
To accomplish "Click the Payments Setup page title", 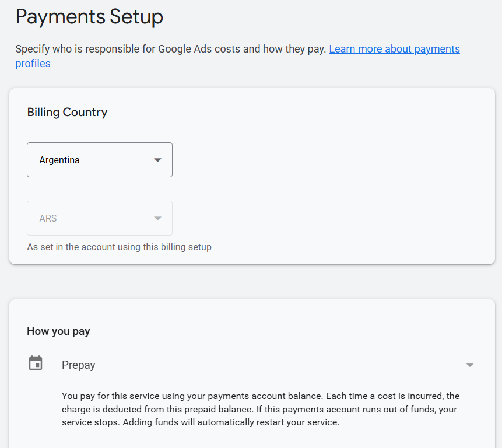I will (89, 17).
